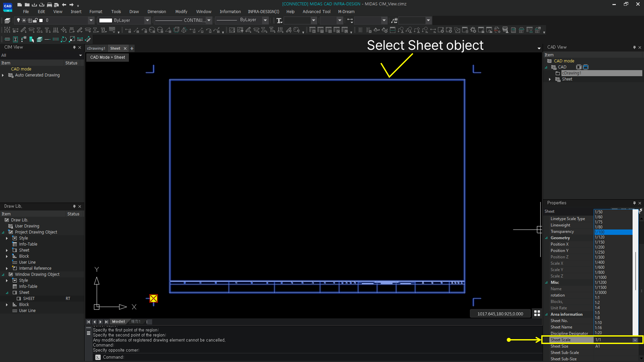Close the CIM View panel
This screenshot has width=644, height=362.
tap(80, 47)
